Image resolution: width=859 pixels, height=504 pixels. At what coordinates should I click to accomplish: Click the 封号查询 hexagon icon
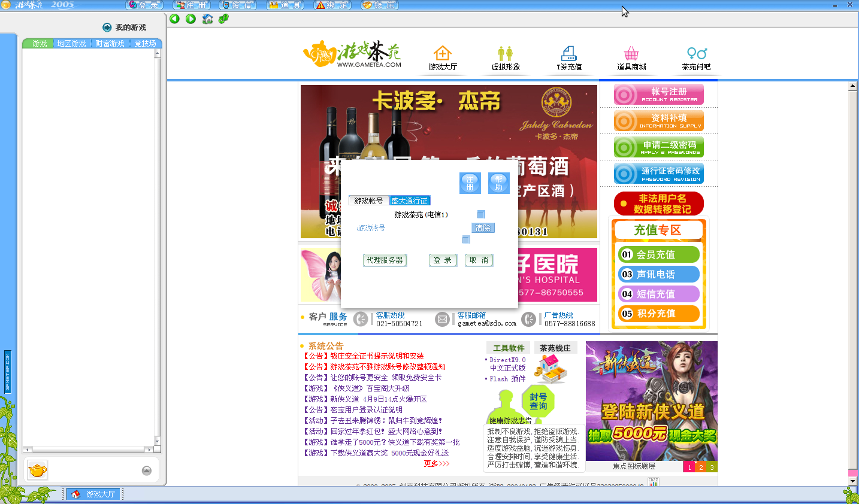[x=538, y=401]
